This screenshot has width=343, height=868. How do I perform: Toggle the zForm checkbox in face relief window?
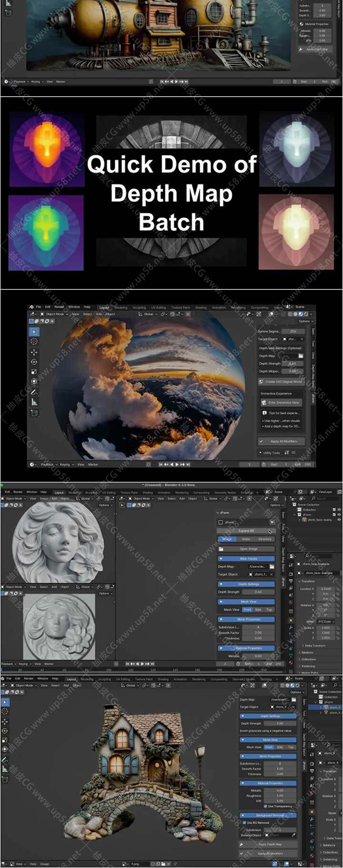tap(221, 522)
